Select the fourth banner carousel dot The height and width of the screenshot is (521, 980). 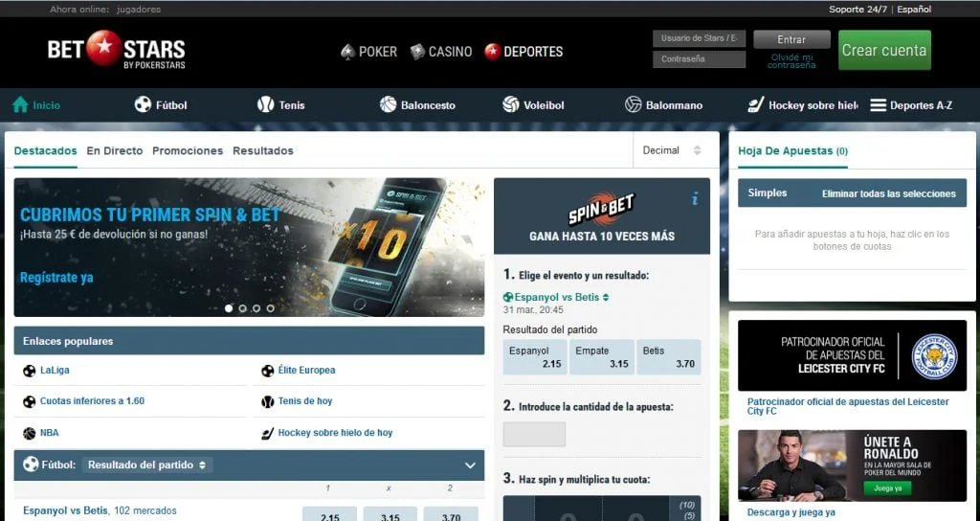click(x=270, y=308)
